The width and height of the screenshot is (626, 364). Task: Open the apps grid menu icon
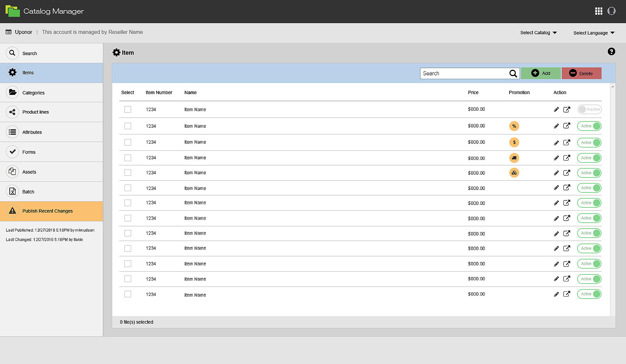[599, 11]
